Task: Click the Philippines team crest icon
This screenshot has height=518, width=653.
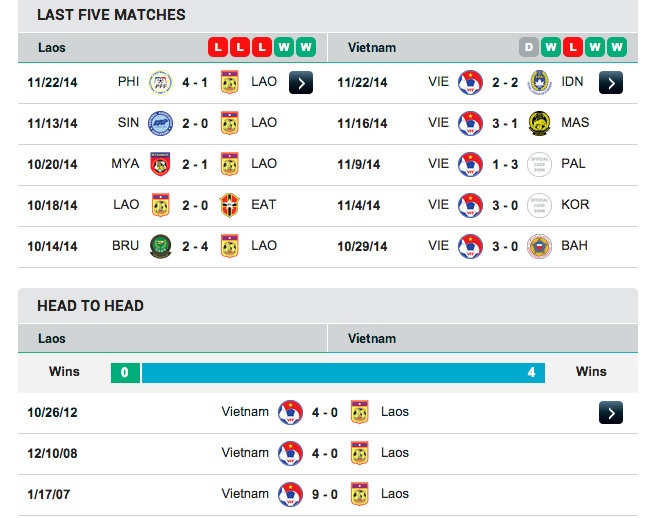Action: pos(159,82)
